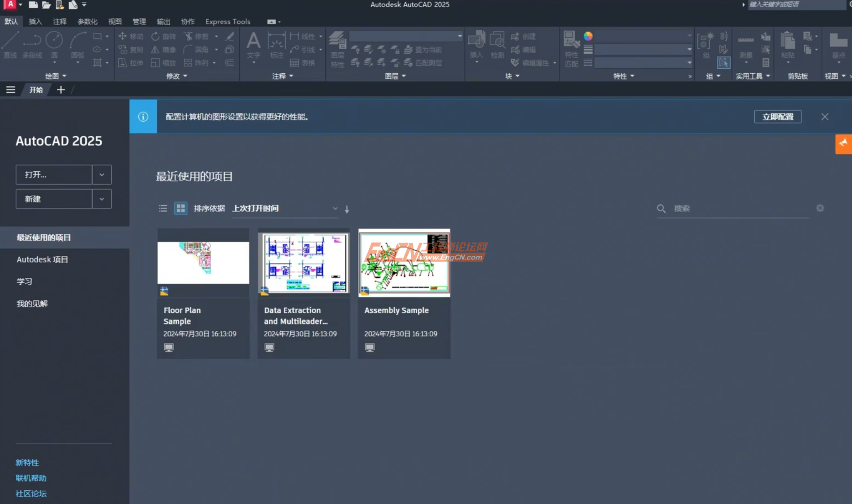Open the 社区论坛 link
The width and height of the screenshot is (852, 504).
[31, 493]
